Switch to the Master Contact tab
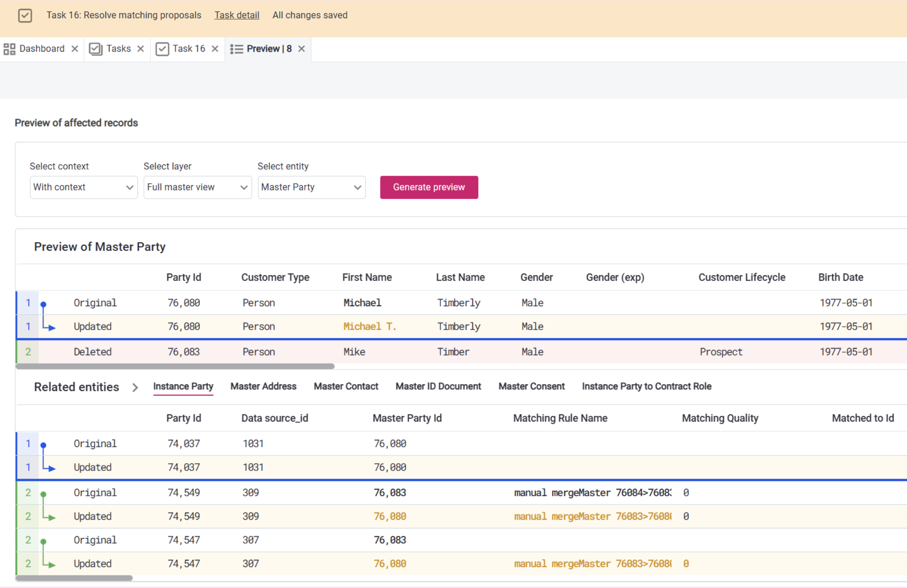 (346, 386)
